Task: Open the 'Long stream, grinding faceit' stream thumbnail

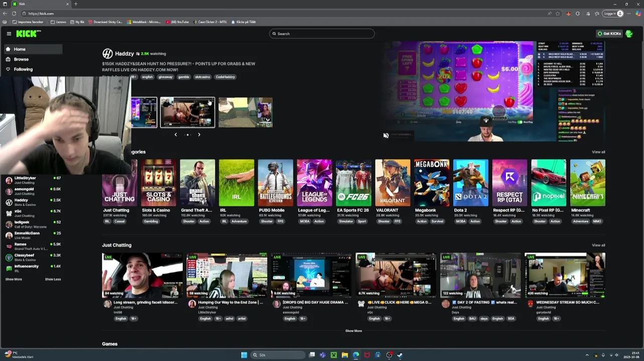Action: click(x=143, y=275)
